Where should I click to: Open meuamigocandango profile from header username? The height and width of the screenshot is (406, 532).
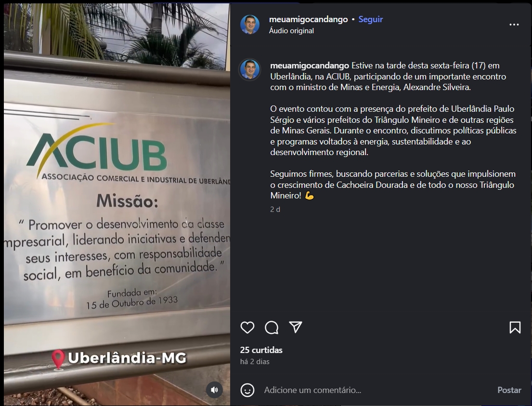click(309, 19)
